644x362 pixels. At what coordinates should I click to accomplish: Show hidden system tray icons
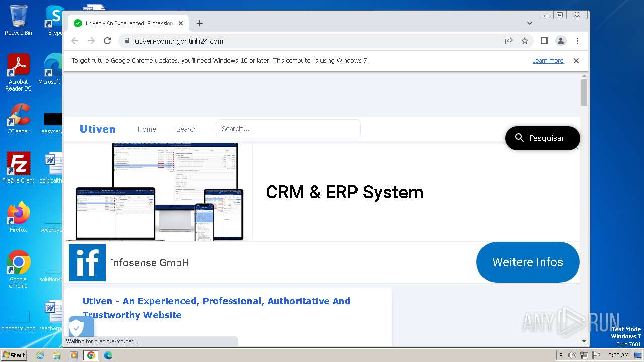(561, 355)
